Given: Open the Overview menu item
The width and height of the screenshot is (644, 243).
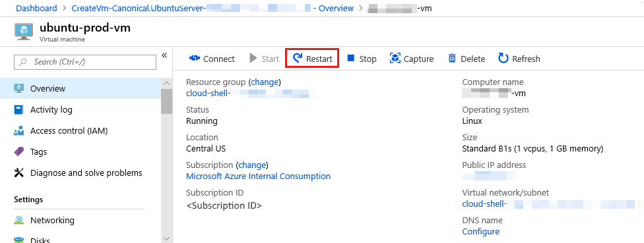Looking at the screenshot, I should (80, 88).
